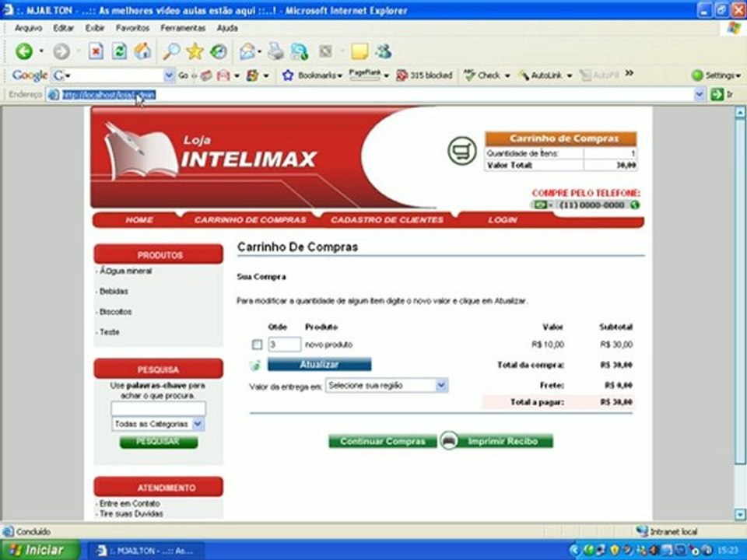Click the page scrollbar down arrow

click(740, 514)
